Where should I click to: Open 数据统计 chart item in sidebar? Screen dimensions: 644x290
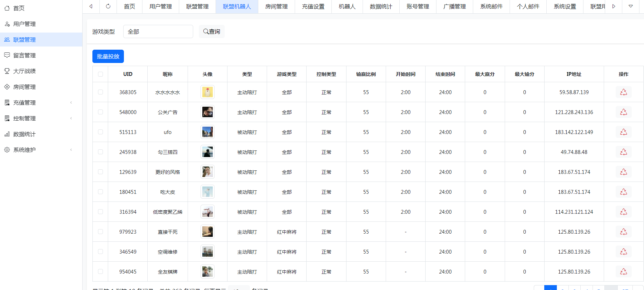(x=24, y=134)
